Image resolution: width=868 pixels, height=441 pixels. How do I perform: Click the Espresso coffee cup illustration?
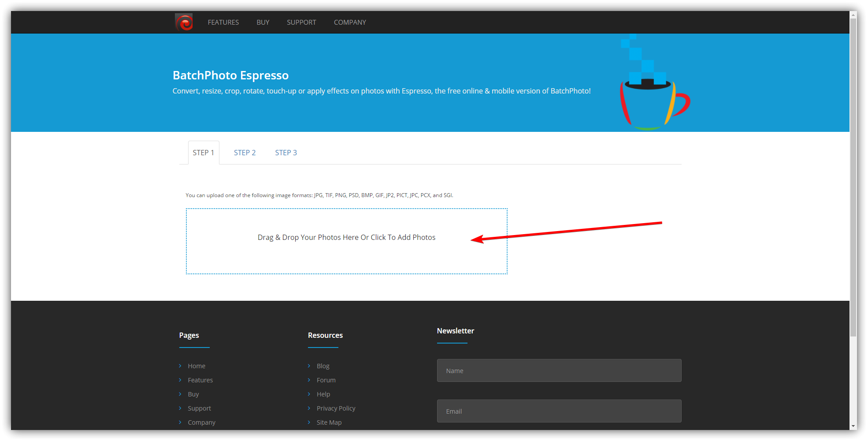tap(655, 82)
